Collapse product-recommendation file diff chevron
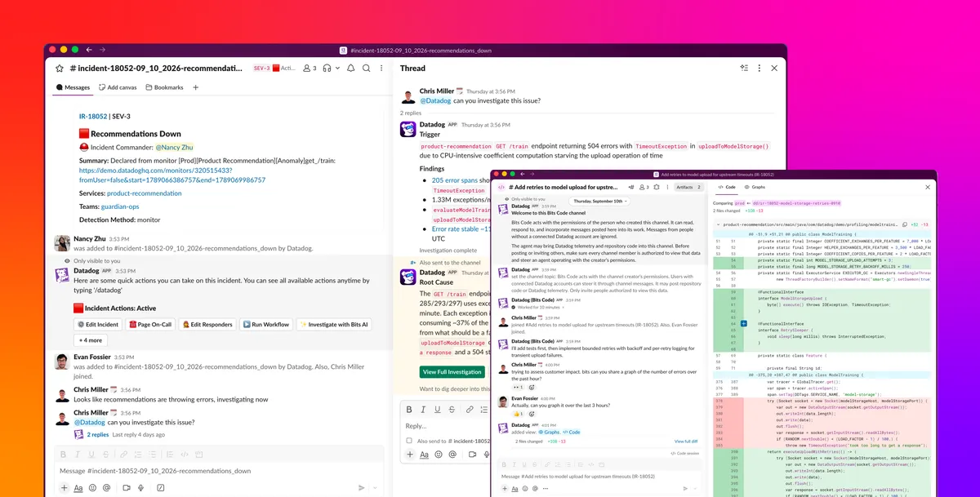The image size is (980, 497). (719, 224)
